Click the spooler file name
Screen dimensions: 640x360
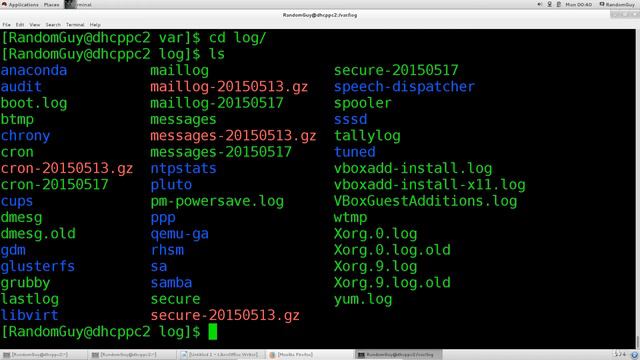click(x=362, y=103)
